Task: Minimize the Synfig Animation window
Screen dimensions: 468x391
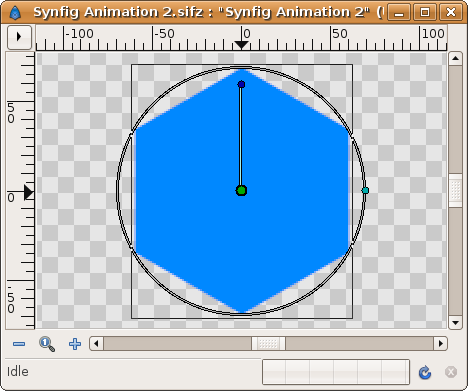Action: 399,13
